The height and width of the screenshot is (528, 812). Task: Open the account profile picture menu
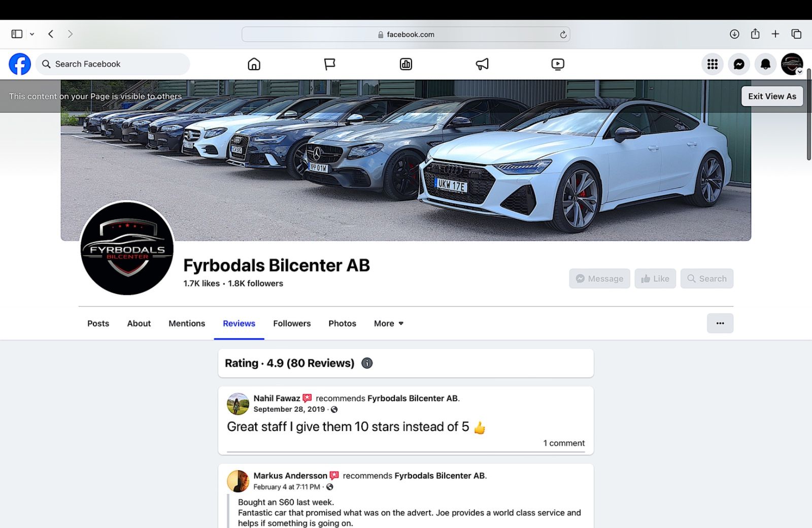(x=792, y=64)
